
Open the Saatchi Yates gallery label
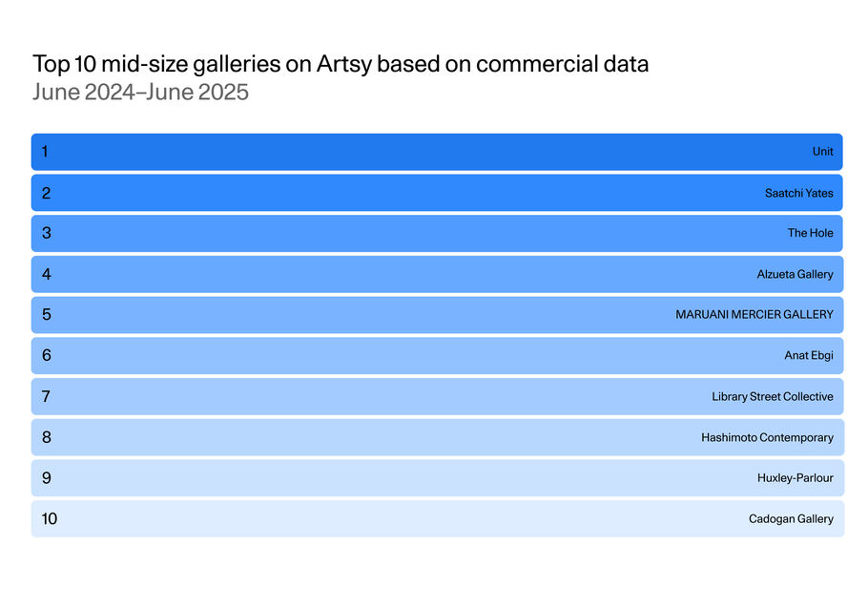tap(798, 193)
